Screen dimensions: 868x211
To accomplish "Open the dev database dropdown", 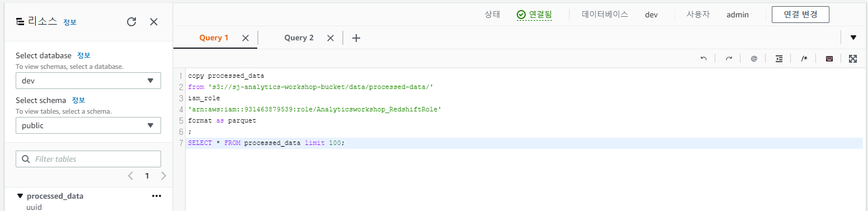I will 88,81.
